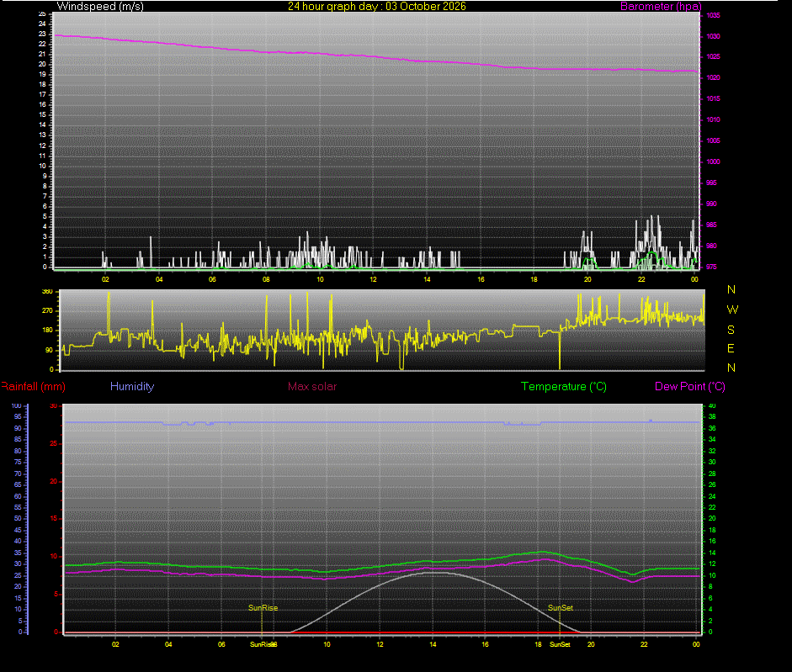Click the 360 wind direction scale value
Viewport: 792px width, 672px height.
[x=47, y=291]
